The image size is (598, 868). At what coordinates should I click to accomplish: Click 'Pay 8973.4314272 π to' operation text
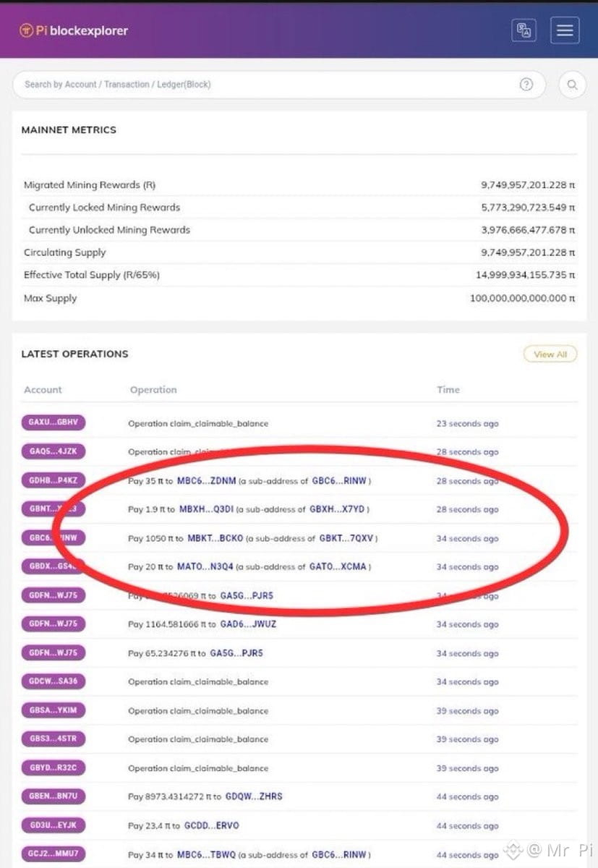point(175,797)
